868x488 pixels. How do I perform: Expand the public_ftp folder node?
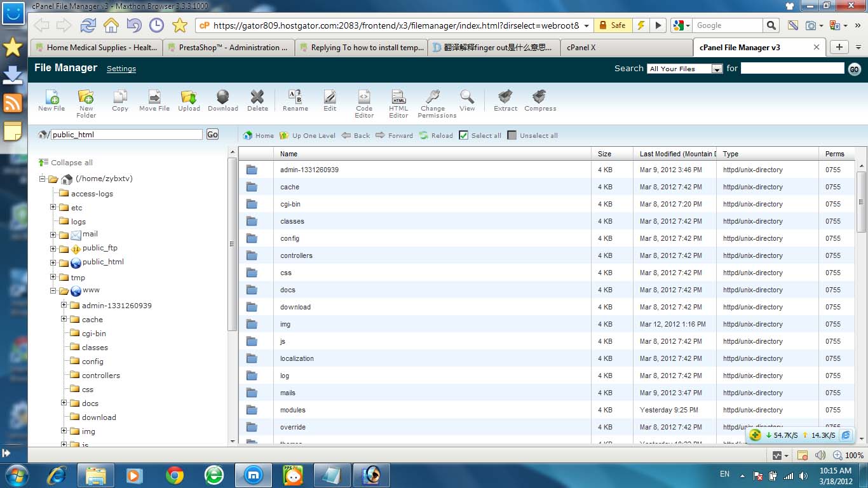pos(53,248)
